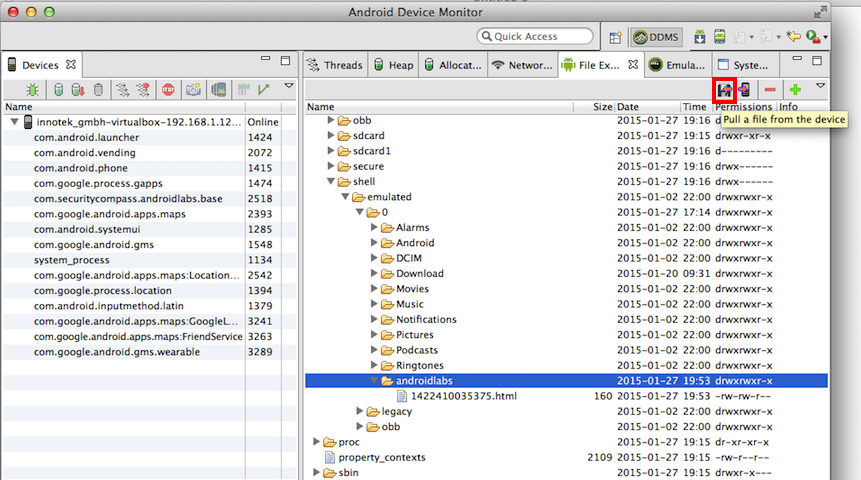Switch to the Threads tab

(x=335, y=65)
